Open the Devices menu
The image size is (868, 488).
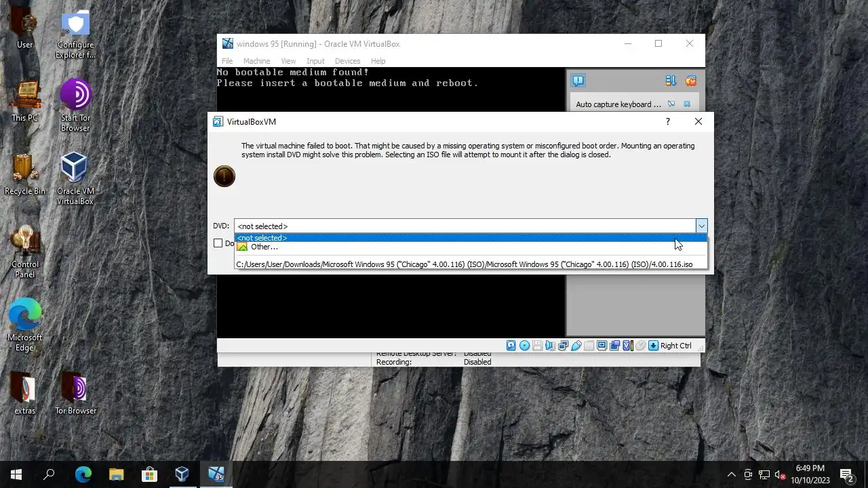click(347, 61)
